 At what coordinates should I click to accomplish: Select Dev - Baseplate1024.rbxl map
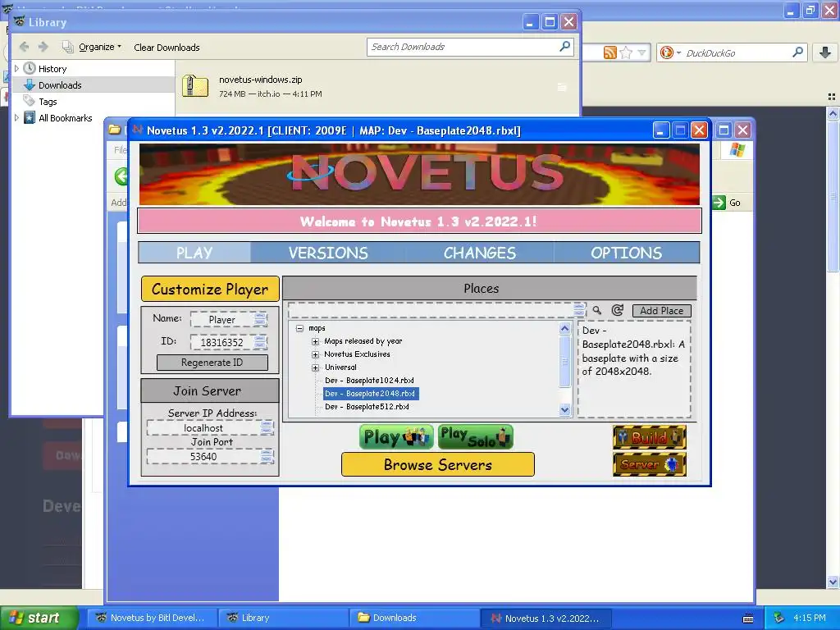(369, 381)
